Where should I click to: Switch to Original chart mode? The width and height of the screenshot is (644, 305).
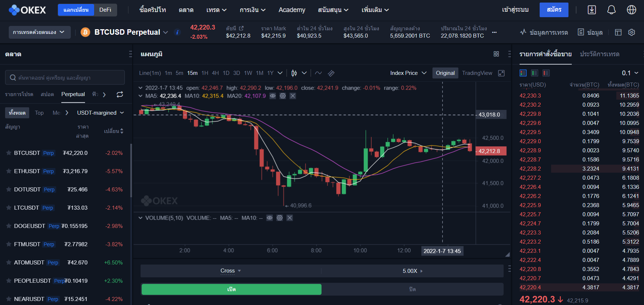tap(445, 73)
